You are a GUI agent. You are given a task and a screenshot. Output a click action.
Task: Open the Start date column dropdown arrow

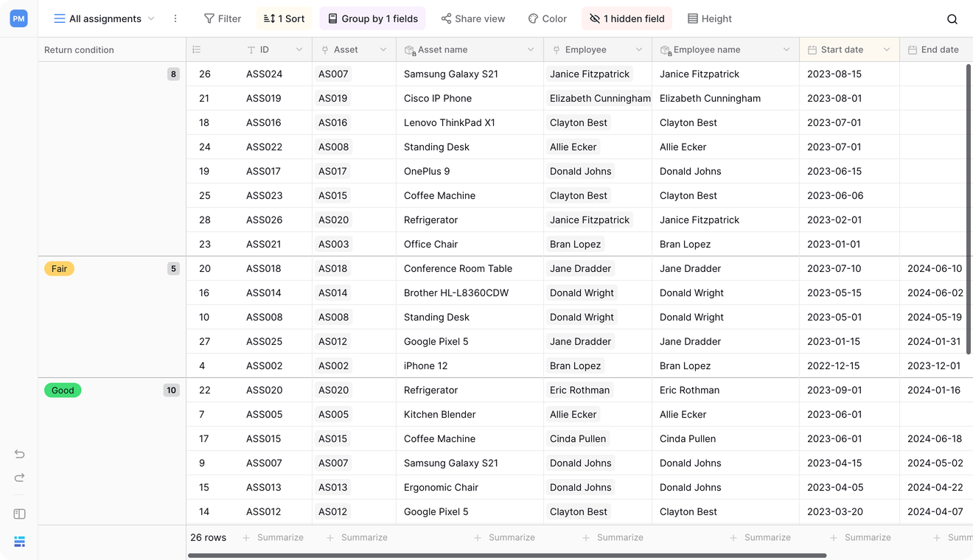point(887,49)
